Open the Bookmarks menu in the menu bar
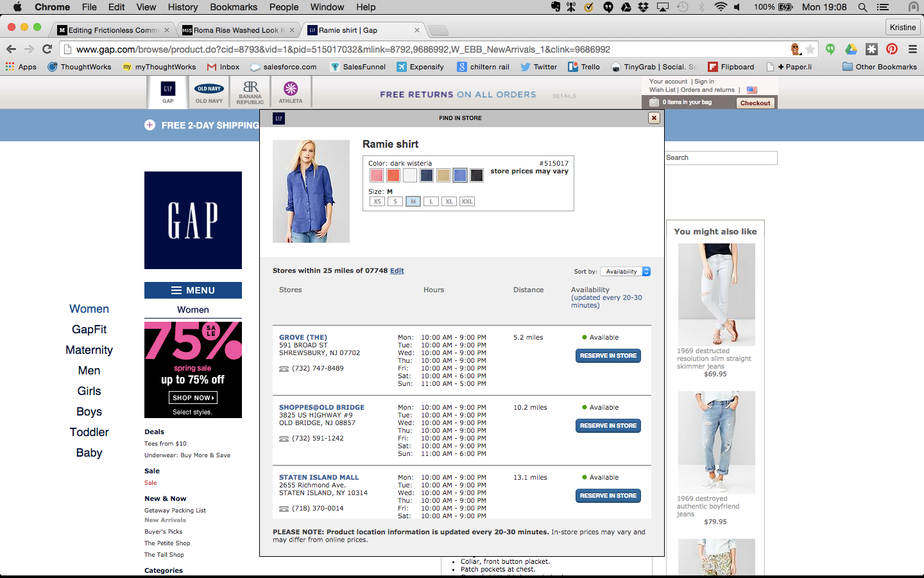Image resolution: width=924 pixels, height=578 pixels. pos(234,7)
